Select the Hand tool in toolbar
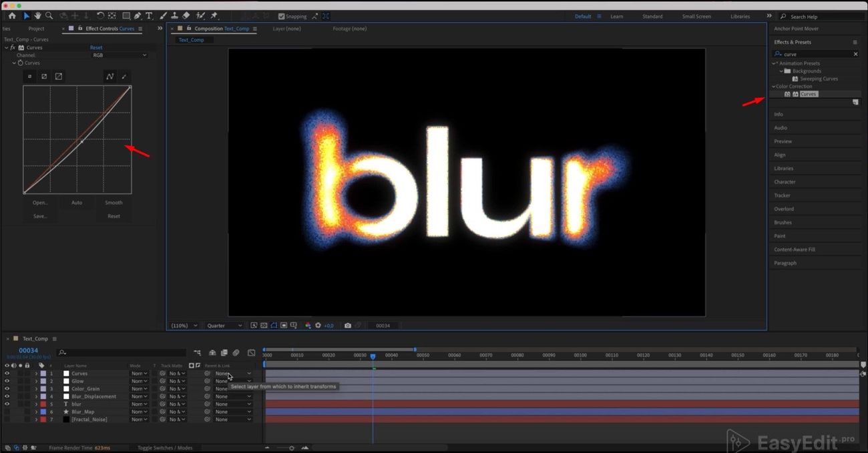 click(x=38, y=15)
